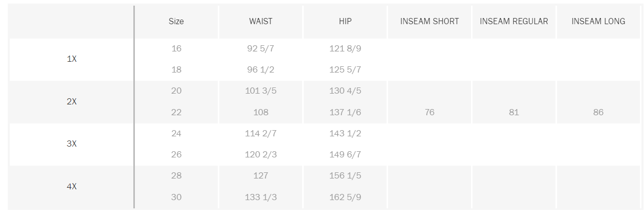Click the inseam long value 86
The height and width of the screenshot is (214, 644).
point(598,112)
